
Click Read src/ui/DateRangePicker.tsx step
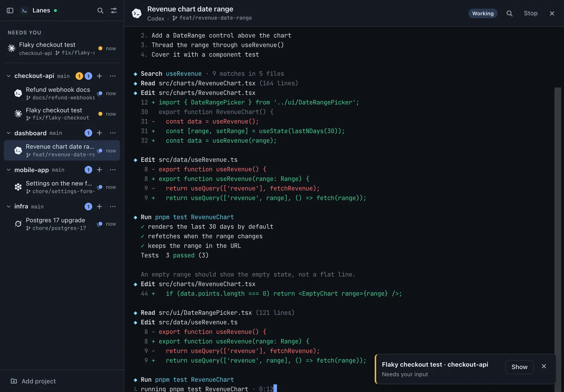tap(214, 313)
